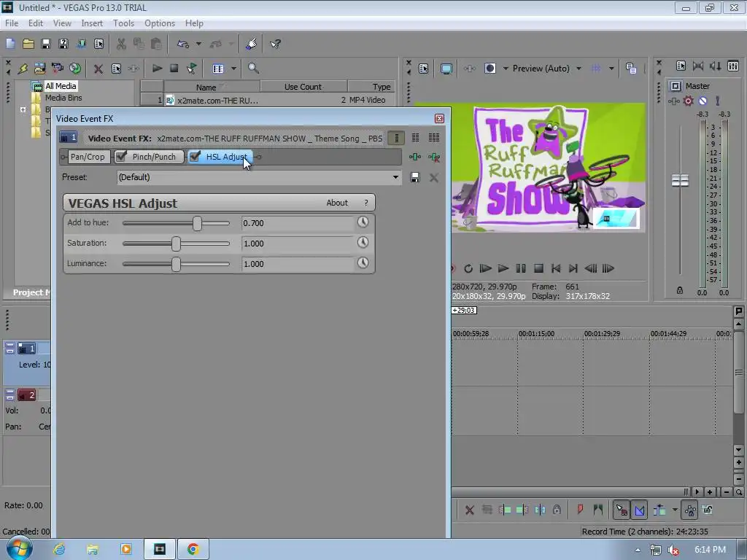This screenshot has height=560, width=747.
Task: Sort media list by Use Count header
Action: [303, 87]
